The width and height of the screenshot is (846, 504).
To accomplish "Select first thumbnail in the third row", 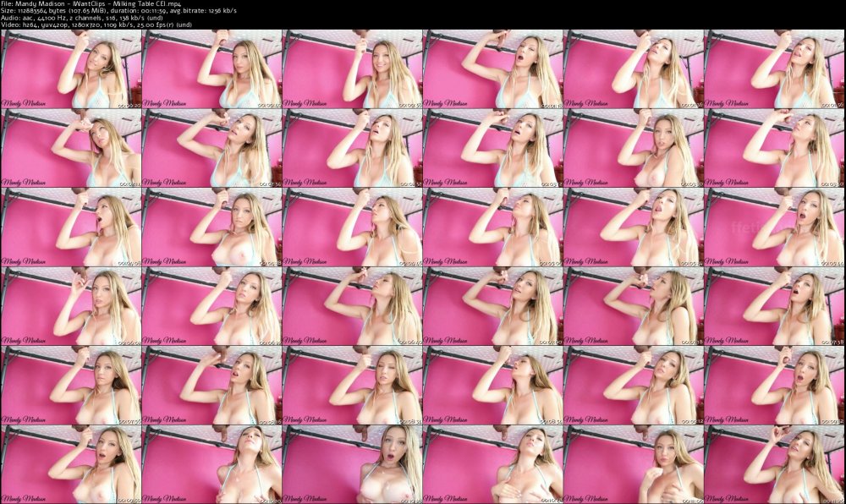I will 71,227.
